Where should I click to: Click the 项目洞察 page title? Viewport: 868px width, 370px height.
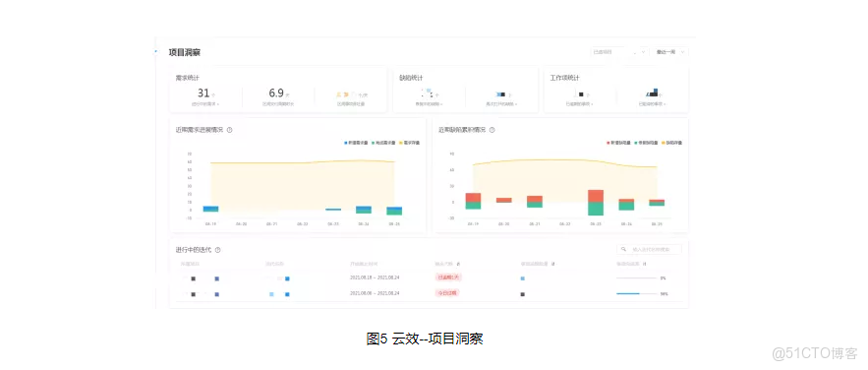185,52
